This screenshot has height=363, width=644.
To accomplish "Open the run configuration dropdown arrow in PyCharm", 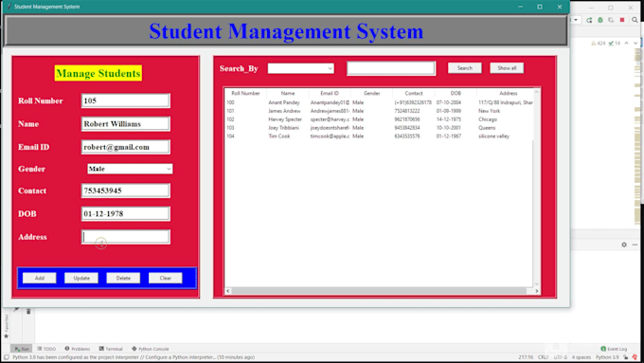I will coord(576,20).
